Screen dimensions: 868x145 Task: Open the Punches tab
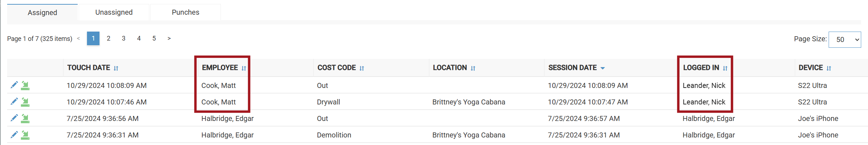click(185, 12)
